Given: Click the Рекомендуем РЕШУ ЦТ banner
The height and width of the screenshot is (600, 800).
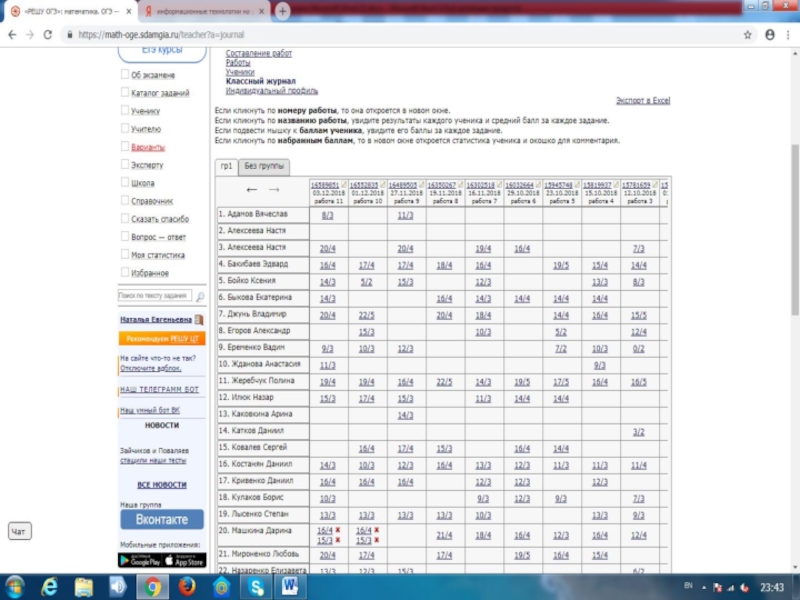Looking at the screenshot, I should pos(162,339).
